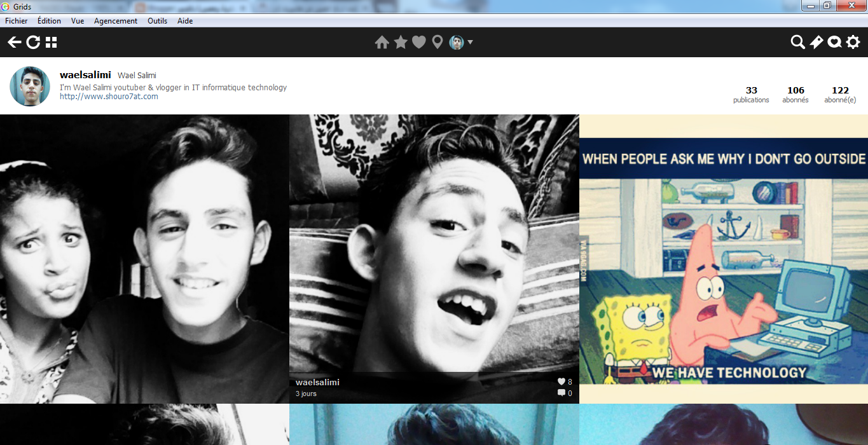
Task: View the 106 abonnés followers list
Action: pos(796,95)
